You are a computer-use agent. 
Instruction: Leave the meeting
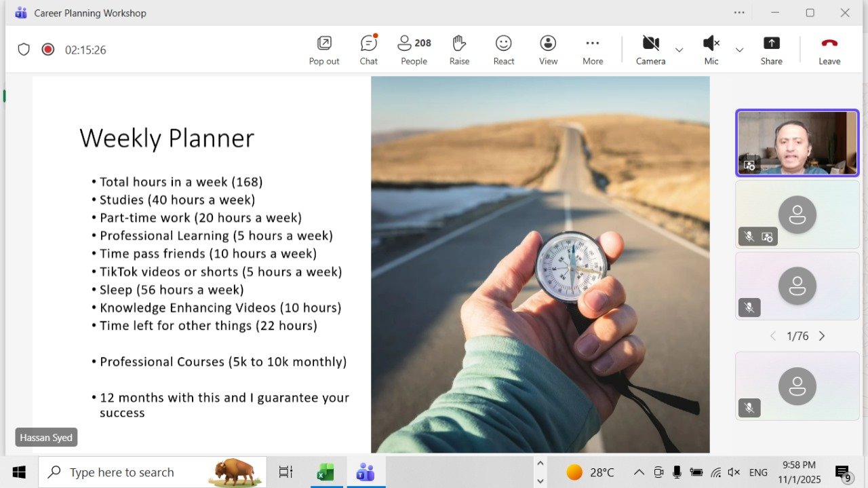coord(829,50)
